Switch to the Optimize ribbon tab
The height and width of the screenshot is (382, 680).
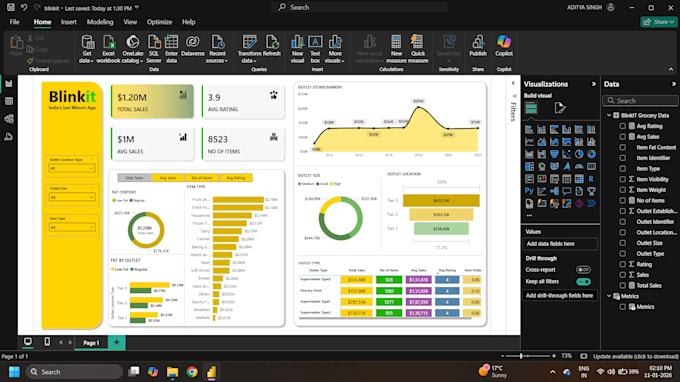coord(159,22)
